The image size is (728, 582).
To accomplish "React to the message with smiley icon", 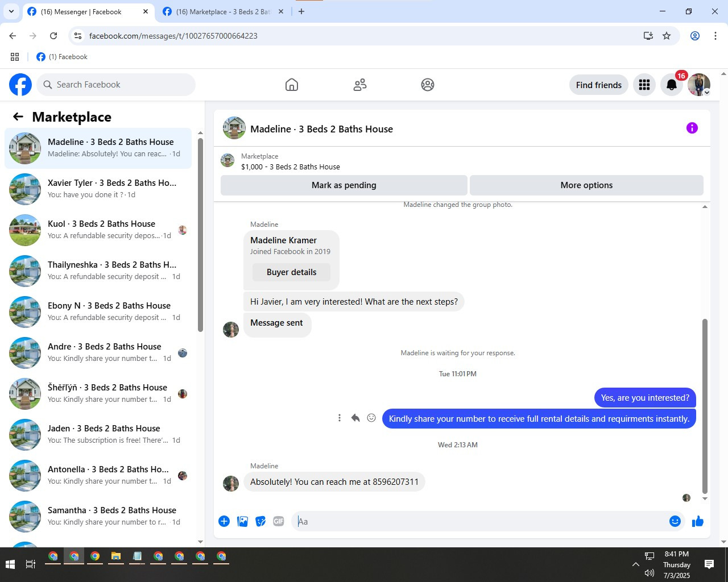I will [371, 418].
